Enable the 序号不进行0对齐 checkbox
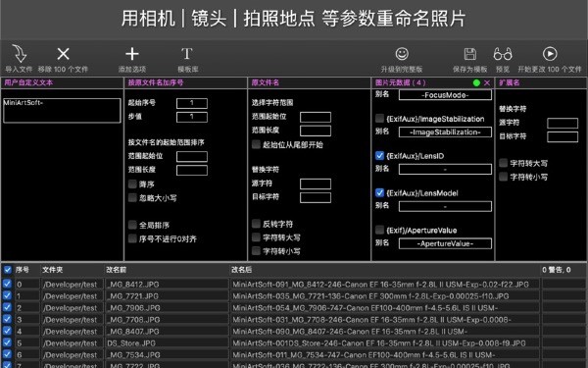Viewport: 588px width, 368px height. click(x=132, y=238)
